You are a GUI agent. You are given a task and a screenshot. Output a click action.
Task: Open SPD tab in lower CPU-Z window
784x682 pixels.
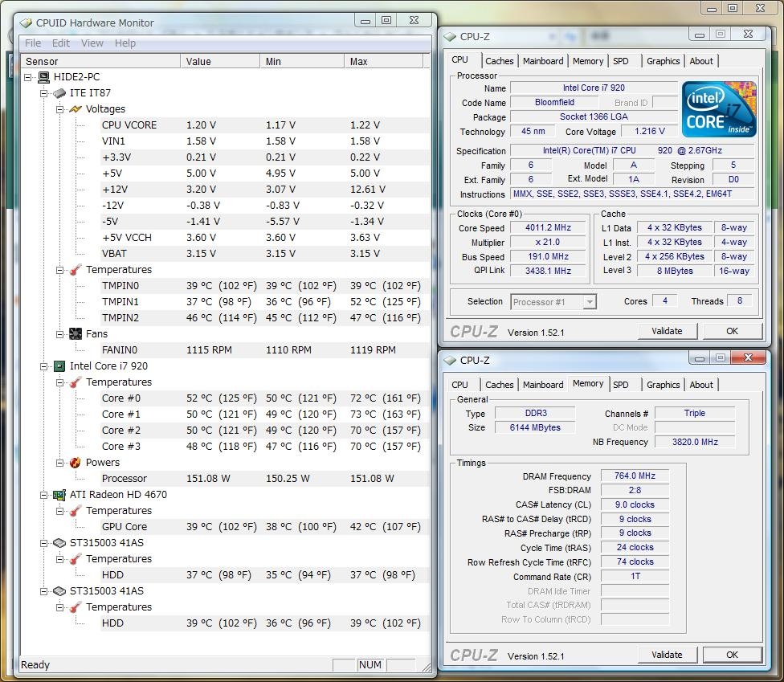click(x=621, y=385)
